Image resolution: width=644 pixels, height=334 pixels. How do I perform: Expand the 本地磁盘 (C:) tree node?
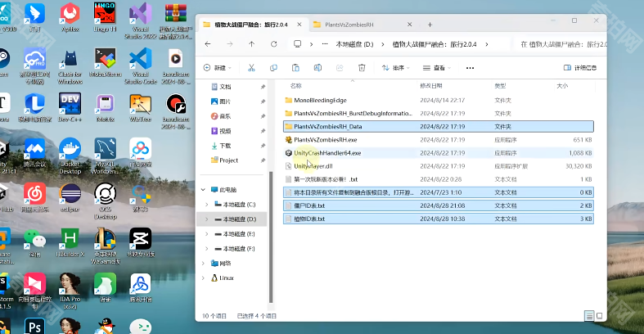tap(206, 204)
